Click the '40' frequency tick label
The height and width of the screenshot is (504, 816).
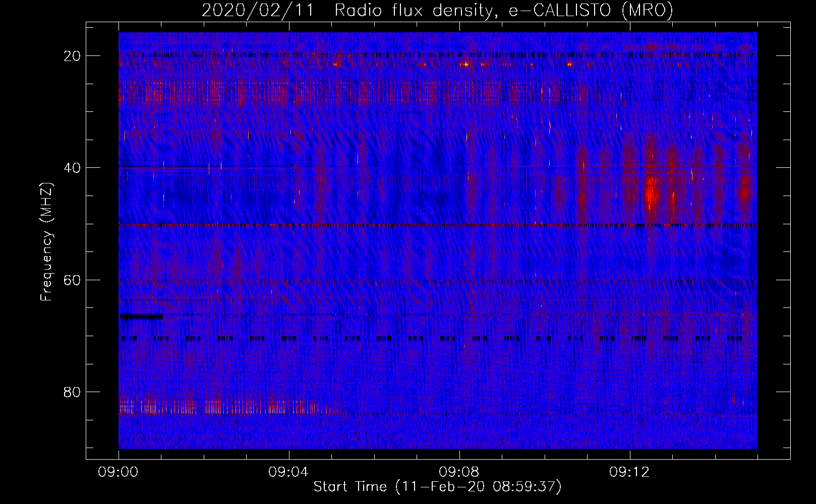72,168
